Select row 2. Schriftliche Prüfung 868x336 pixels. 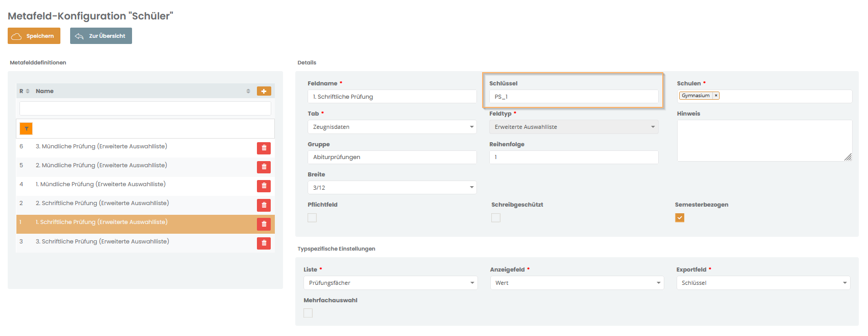145,205
